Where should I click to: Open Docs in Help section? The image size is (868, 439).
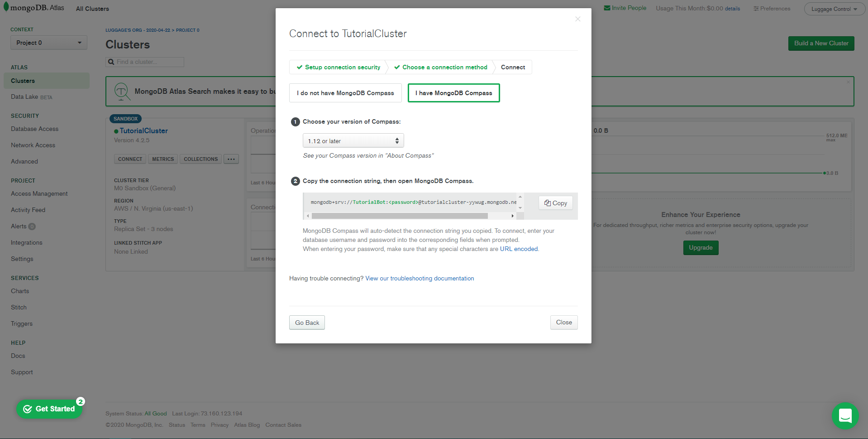pos(18,356)
